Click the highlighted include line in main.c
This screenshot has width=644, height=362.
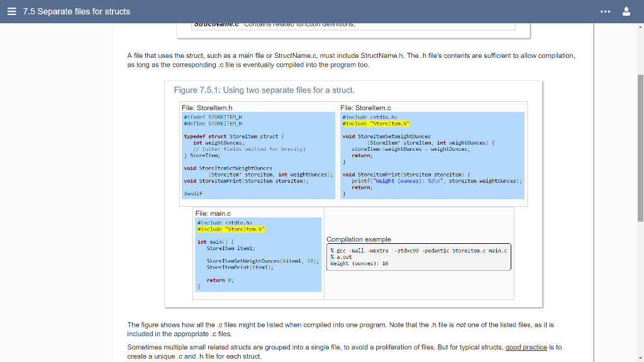pyautogui.click(x=230, y=229)
